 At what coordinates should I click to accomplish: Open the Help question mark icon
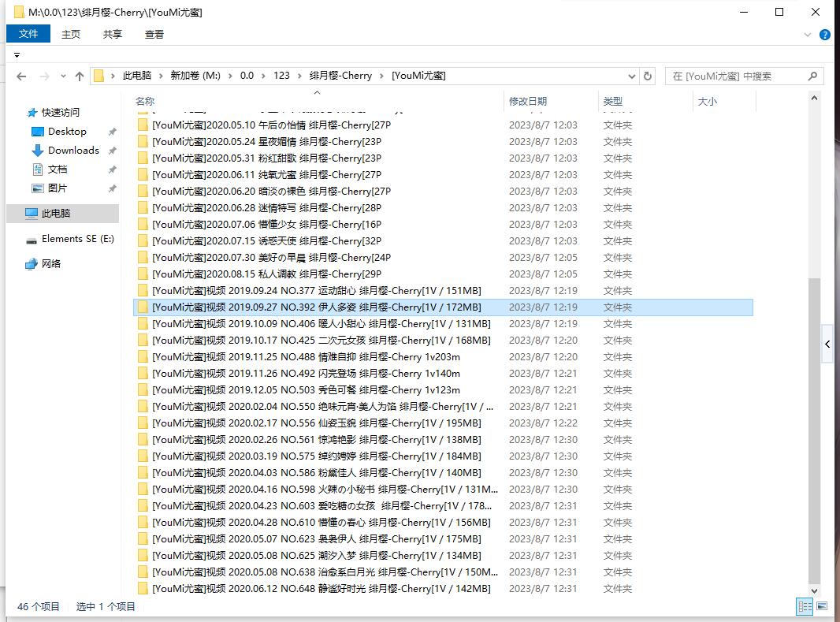[825, 35]
